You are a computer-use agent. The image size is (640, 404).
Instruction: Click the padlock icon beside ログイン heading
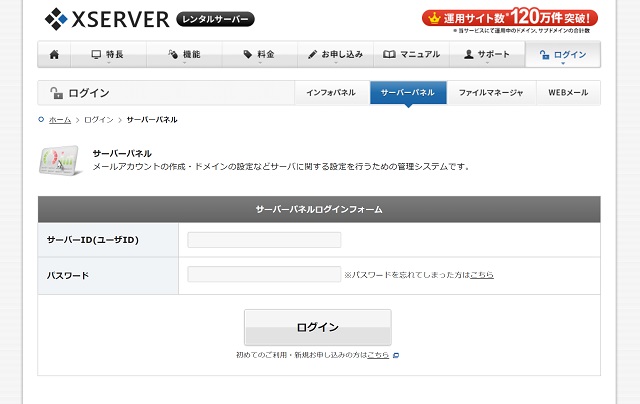click(x=56, y=93)
